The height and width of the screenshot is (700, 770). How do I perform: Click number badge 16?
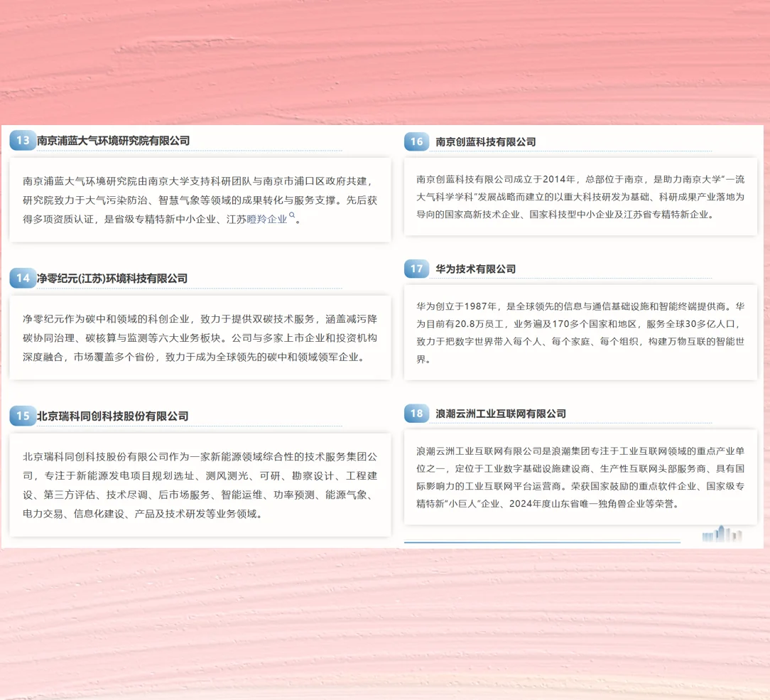pyautogui.click(x=416, y=141)
